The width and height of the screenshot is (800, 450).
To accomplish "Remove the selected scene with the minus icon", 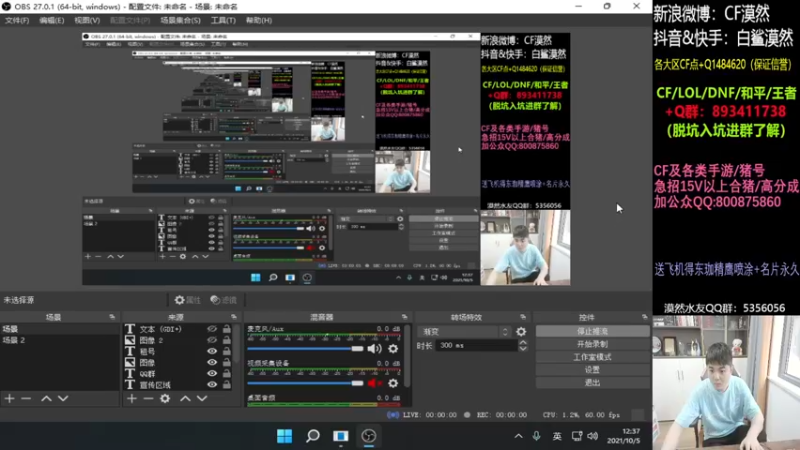I will [x=26, y=398].
